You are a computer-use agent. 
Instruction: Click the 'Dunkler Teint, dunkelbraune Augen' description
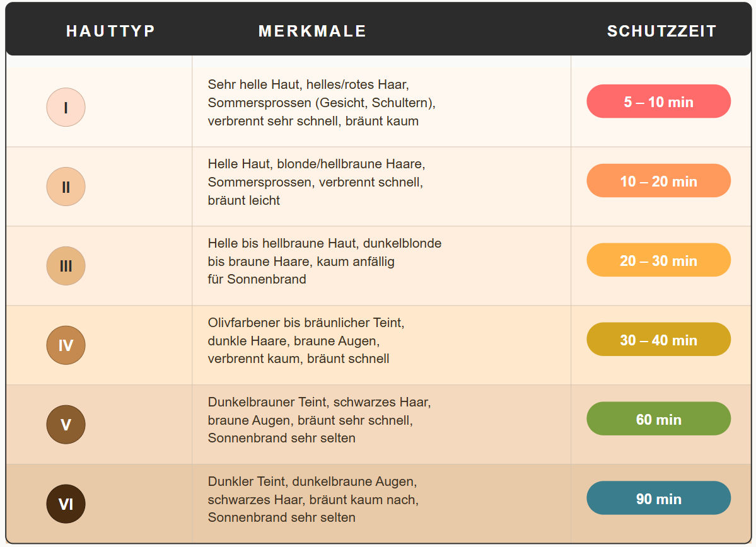pos(313,499)
